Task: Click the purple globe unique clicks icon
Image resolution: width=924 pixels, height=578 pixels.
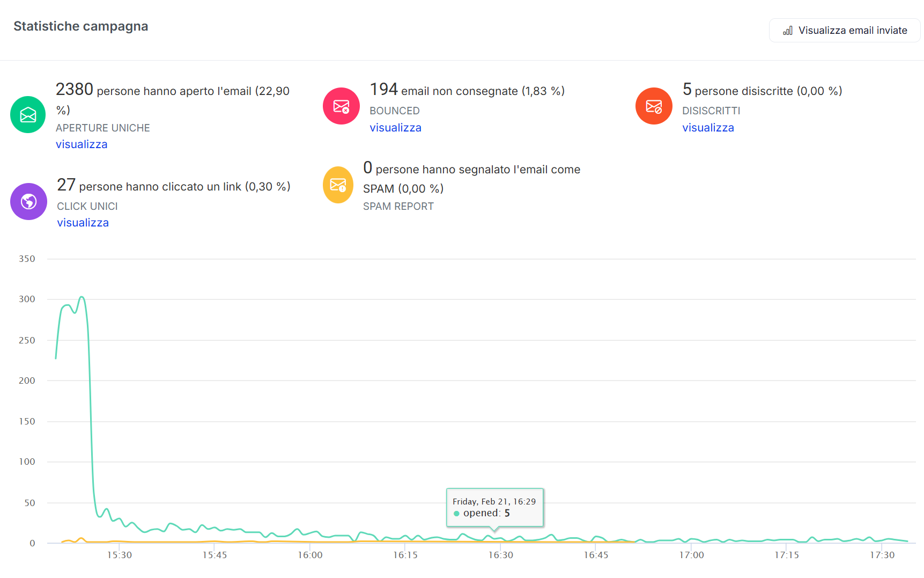Action: pos(29,202)
